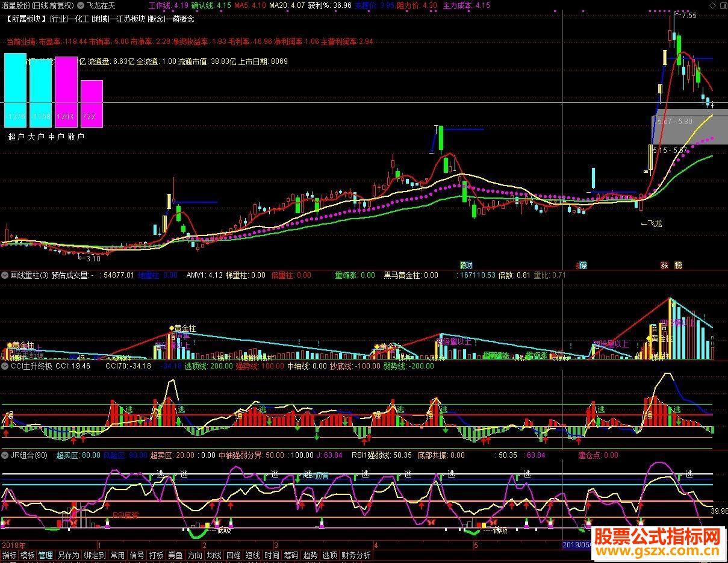This screenshot has width=728, height=563.
Task: Select the 超户 cyan bar showing 1275
Action: coord(16,90)
